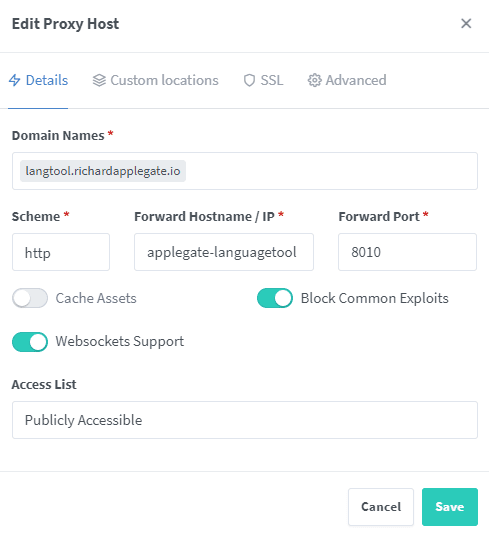Click empty area of Domain Names field
This screenshot has height=535, width=489.
click(331, 171)
